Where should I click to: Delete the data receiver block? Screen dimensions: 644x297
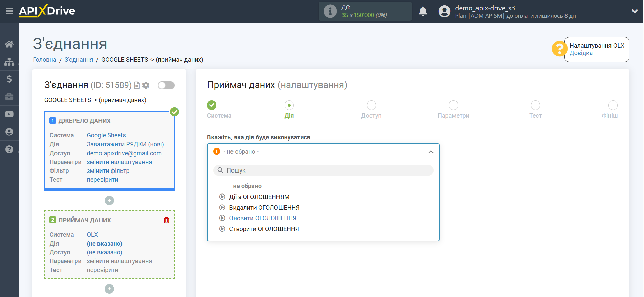[166, 220]
